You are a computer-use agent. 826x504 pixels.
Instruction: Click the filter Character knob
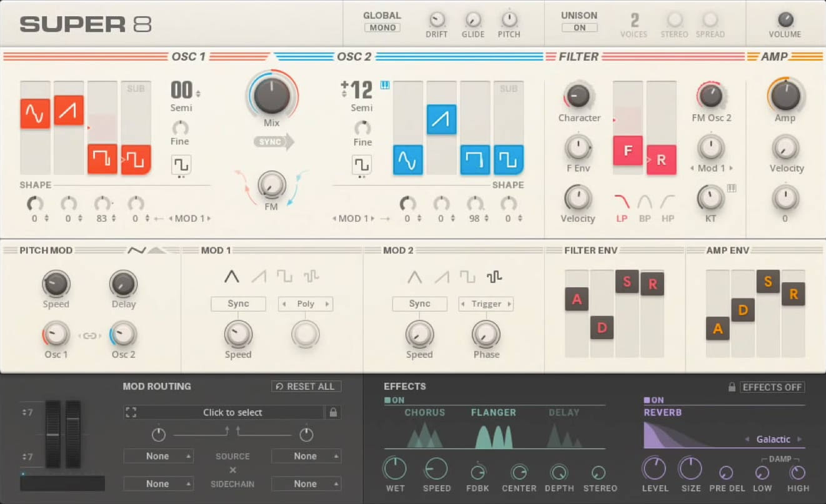(x=579, y=96)
